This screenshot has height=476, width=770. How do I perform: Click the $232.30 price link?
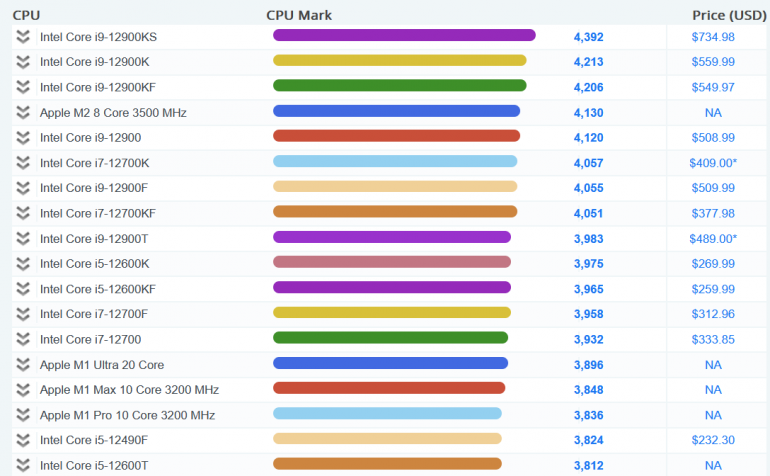[713, 440]
